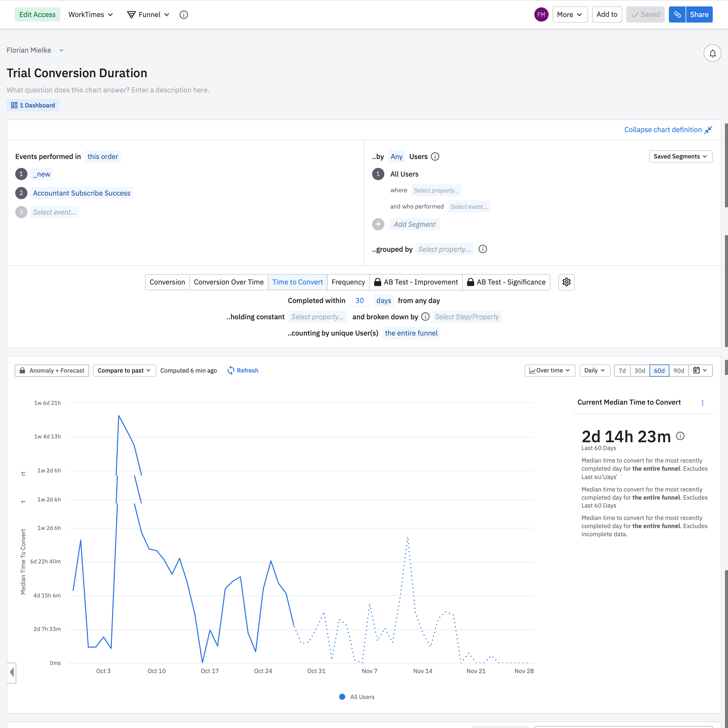
Task: Click the info icon next to grouped by
Action: [x=482, y=249]
